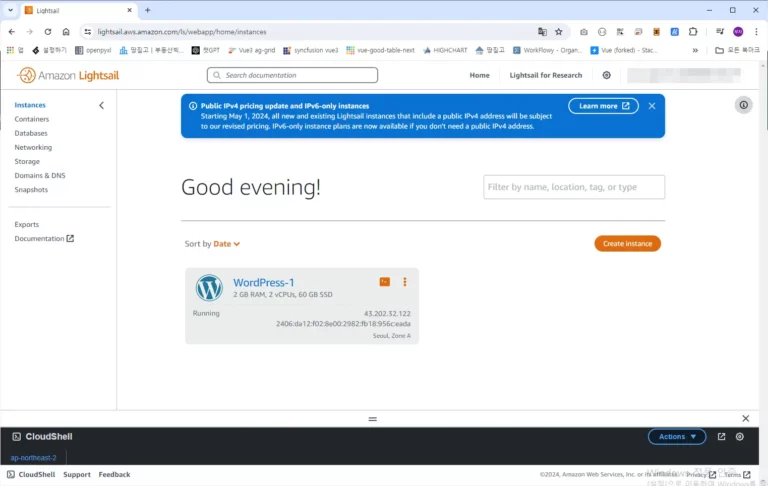Screen dimensions: 768x486
Task: Open the Chrome profile avatar
Action: pos(738,32)
